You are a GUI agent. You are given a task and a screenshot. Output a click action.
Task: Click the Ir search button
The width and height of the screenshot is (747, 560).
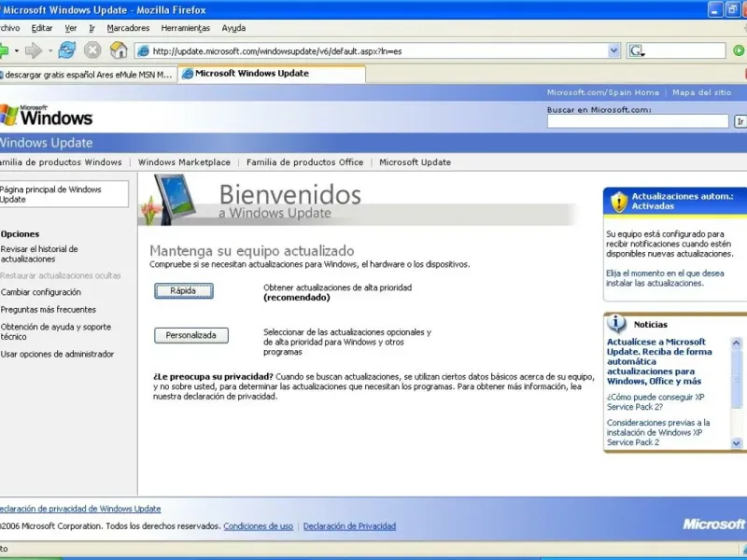tap(740, 121)
